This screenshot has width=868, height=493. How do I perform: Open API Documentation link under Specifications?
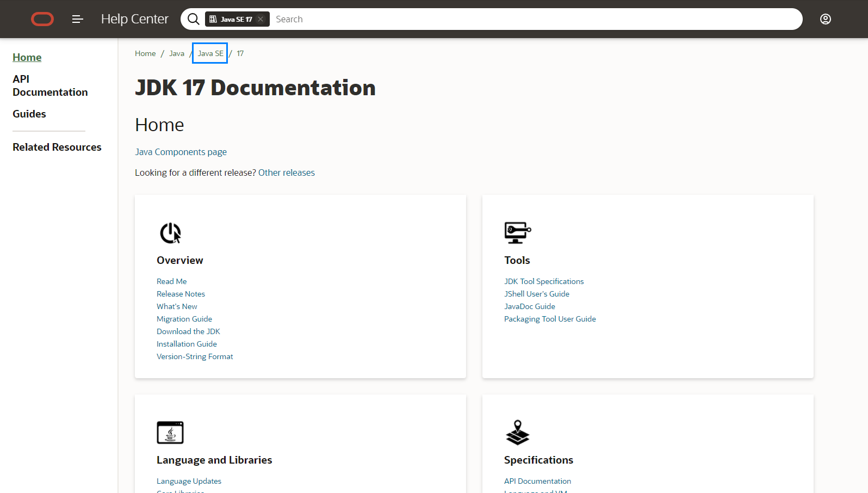pyautogui.click(x=538, y=481)
